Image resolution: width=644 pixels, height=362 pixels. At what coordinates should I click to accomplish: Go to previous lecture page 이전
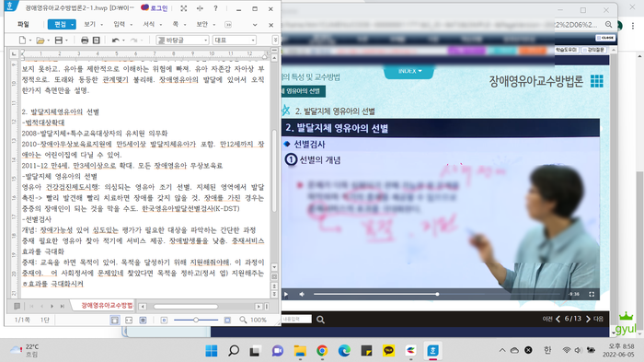[551, 319]
